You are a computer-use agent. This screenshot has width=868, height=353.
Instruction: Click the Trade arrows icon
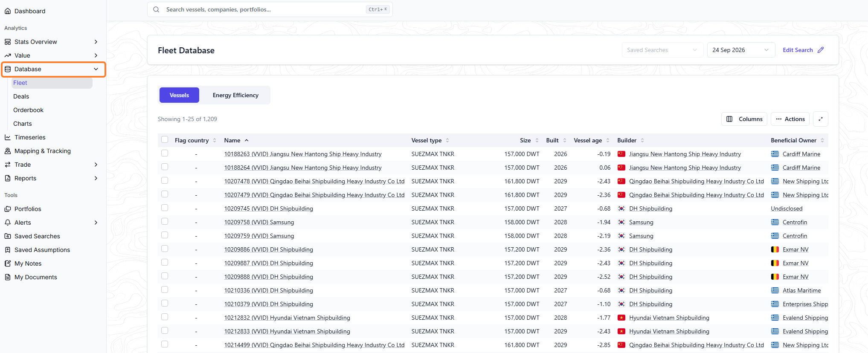(8, 165)
